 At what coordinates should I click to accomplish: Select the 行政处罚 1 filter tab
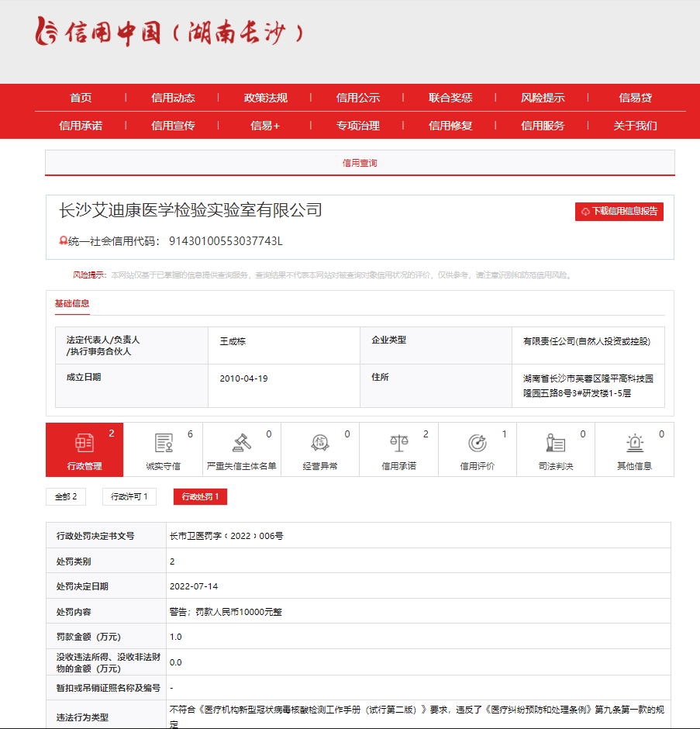tap(200, 496)
